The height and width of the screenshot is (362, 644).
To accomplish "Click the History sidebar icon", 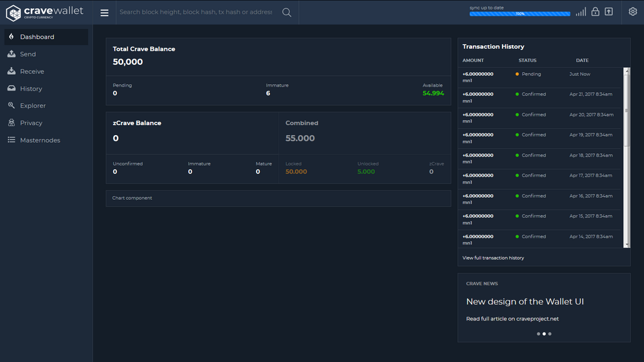I will click(11, 88).
